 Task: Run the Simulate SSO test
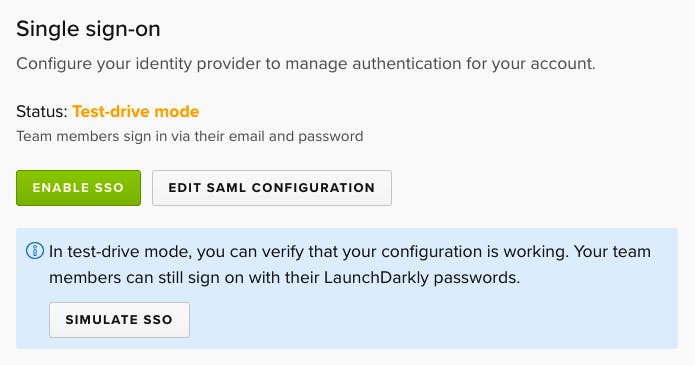(x=119, y=320)
